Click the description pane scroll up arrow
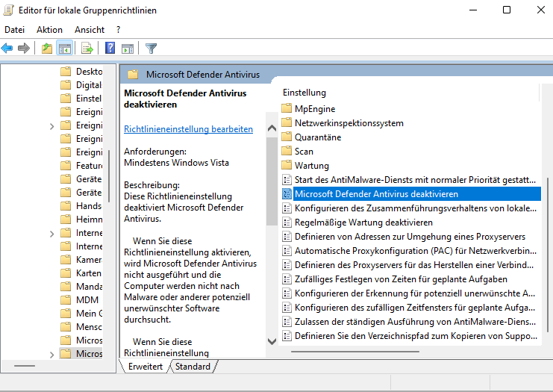The height and width of the screenshot is (392, 553). 272,128
